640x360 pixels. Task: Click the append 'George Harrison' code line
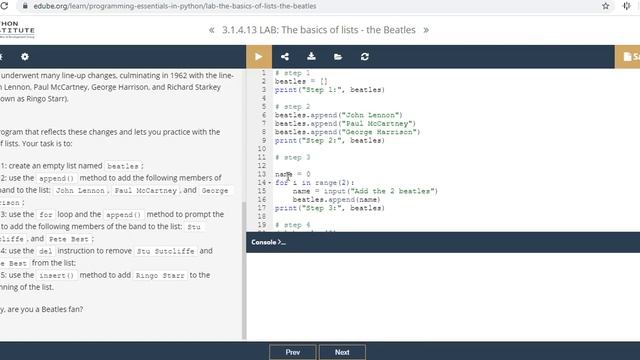click(x=347, y=132)
